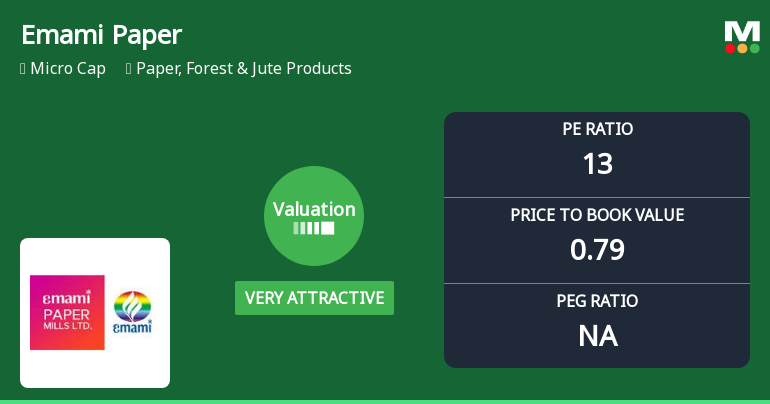Click the orange dot under the M logo

click(742, 48)
